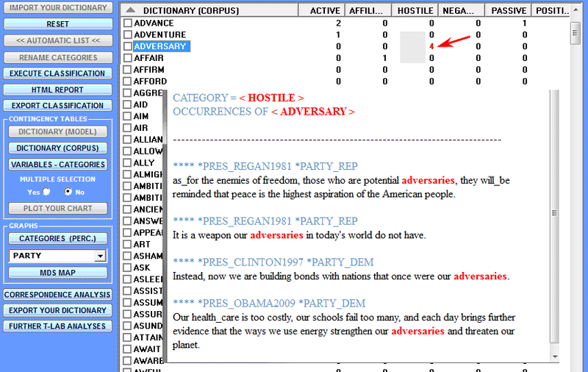Sort by HOSTILE column header
The width and height of the screenshot is (588, 372).
click(x=415, y=10)
